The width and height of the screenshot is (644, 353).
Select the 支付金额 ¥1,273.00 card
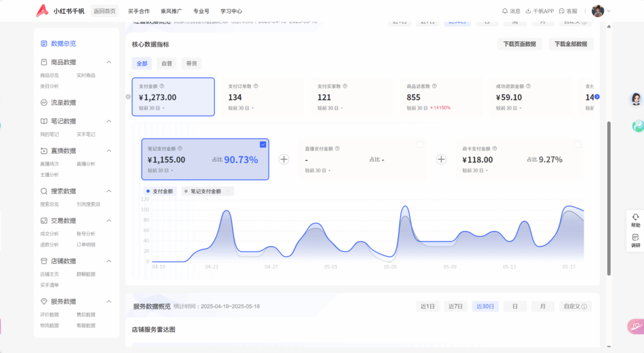click(x=174, y=97)
